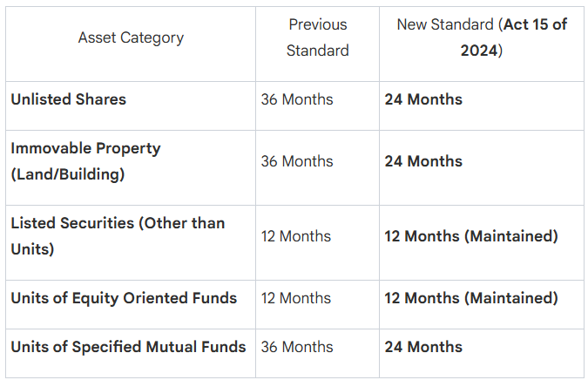
Task: Select the Unlisted Shares row label
Action: pos(68,99)
